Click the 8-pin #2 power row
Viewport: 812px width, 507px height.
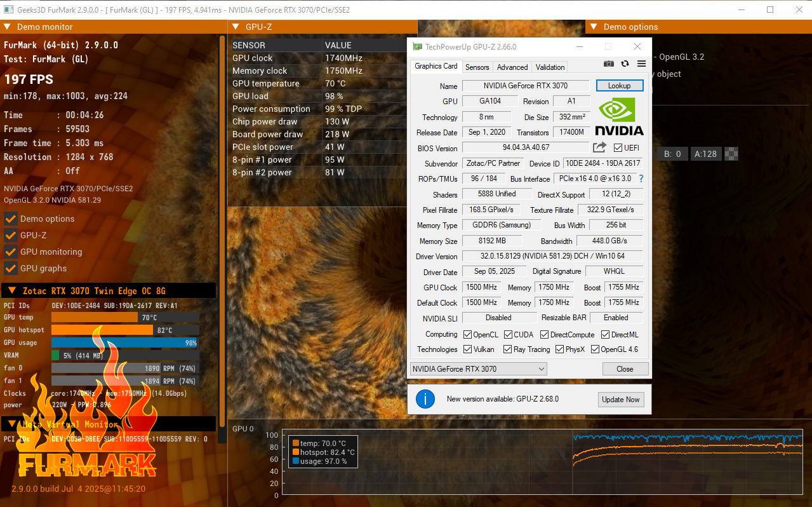(x=318, y=172)
